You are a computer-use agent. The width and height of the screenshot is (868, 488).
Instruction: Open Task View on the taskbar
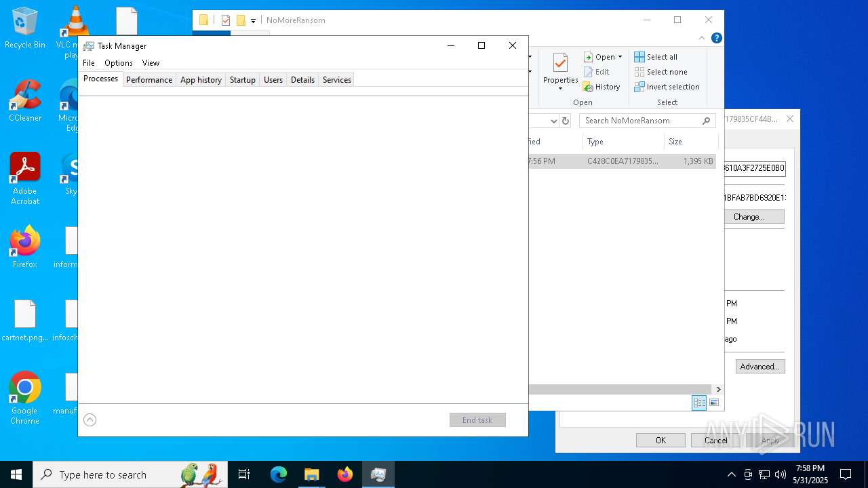tap(244, 474)
